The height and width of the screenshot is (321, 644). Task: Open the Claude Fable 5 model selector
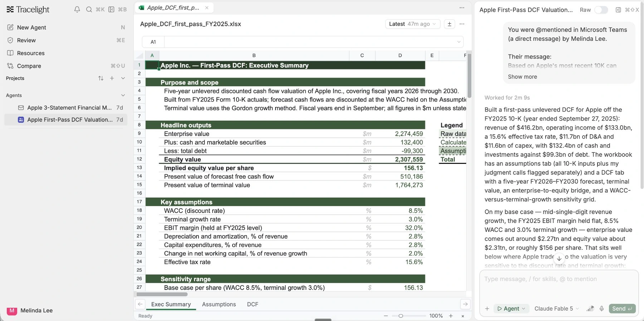556,308
